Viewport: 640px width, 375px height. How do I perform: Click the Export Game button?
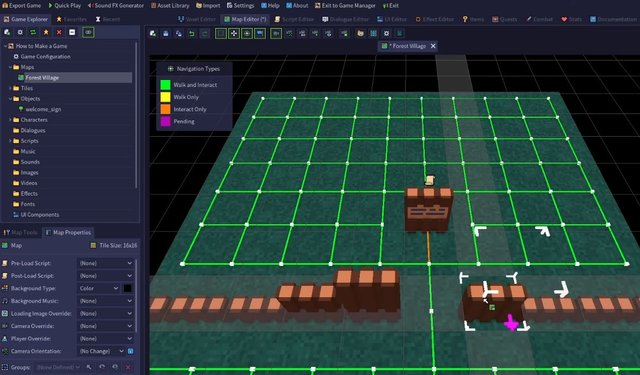pos(22,6)
